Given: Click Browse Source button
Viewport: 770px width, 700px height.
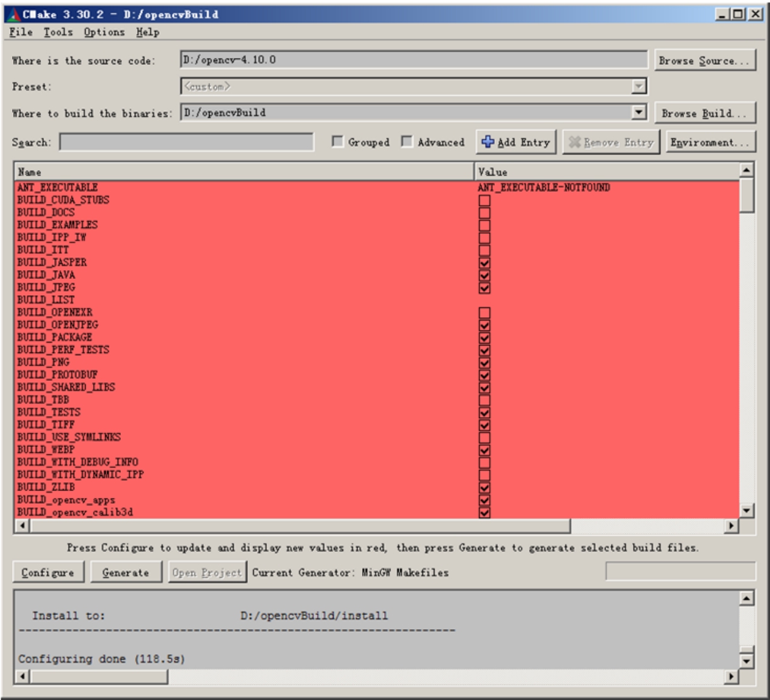Looking at the screenshot, I should click(x=705, y=61).
